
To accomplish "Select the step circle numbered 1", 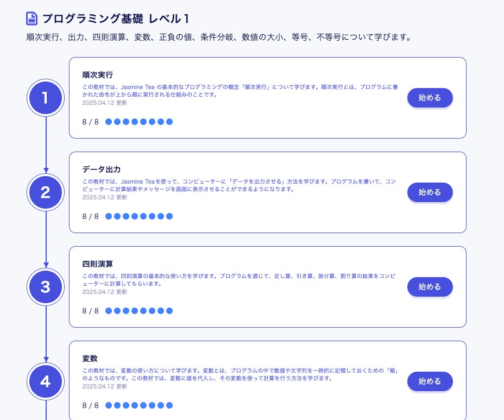I will point(46,98).
